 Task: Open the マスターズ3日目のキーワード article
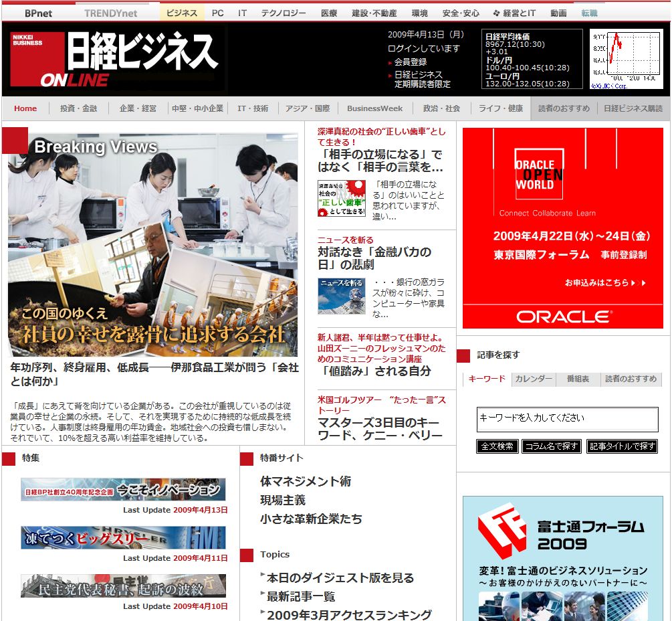tap(380, 429)
